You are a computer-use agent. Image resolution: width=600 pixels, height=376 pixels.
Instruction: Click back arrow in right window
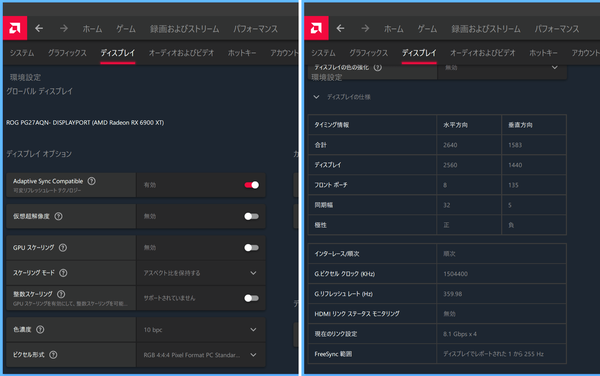click(x=340, y=28)
